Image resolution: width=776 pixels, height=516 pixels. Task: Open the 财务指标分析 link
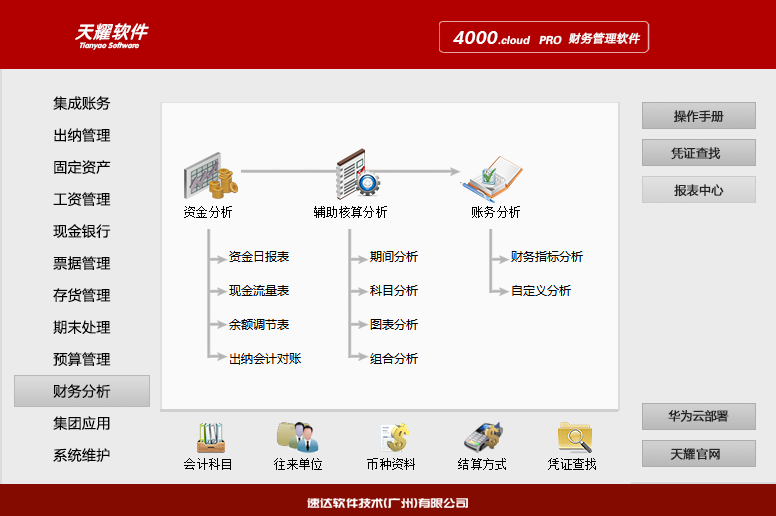[547, 257]
